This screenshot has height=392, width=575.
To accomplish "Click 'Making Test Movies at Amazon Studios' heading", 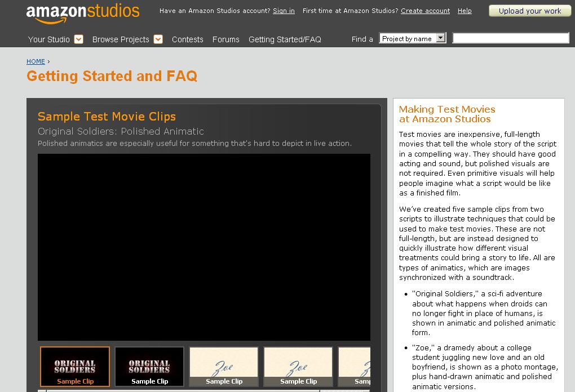I will click(x=447, y=114).
